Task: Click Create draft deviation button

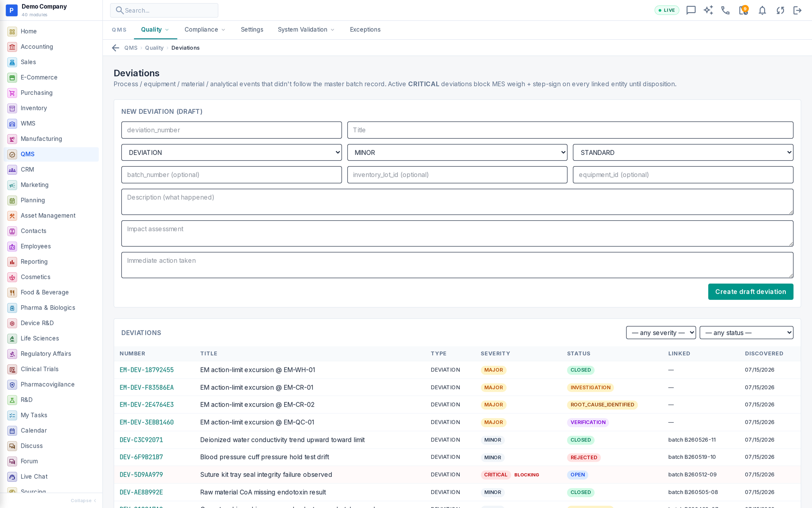Action: tap(751, 292)
